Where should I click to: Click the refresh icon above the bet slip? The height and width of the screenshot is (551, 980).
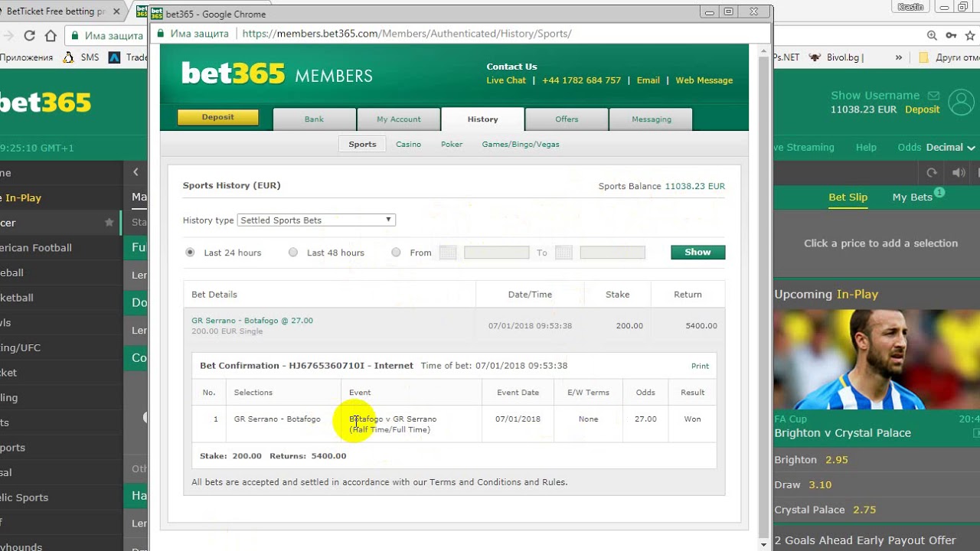coord(932,173)
